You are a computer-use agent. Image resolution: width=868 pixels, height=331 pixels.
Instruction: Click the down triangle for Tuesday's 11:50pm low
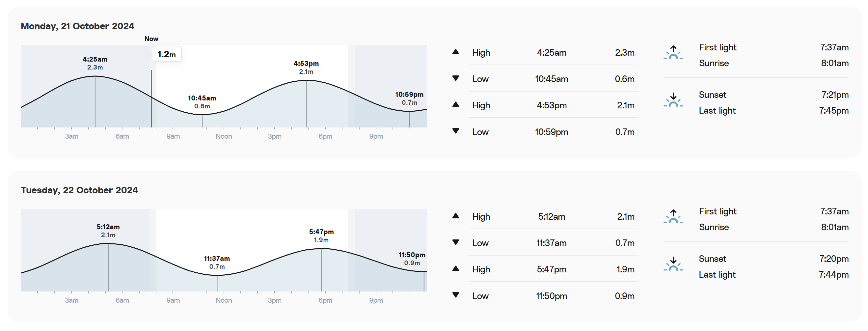pos(455,295)
